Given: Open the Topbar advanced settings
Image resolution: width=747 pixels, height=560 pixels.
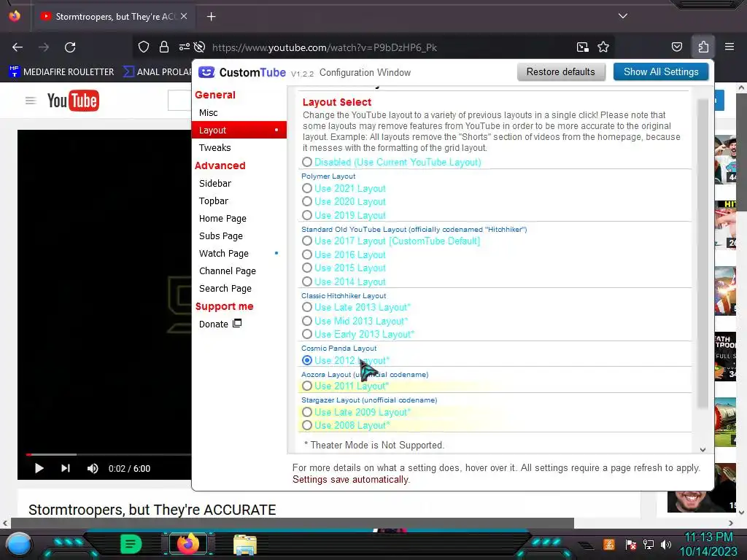Looking at the screenshot, I should click(x=214, y=201).
